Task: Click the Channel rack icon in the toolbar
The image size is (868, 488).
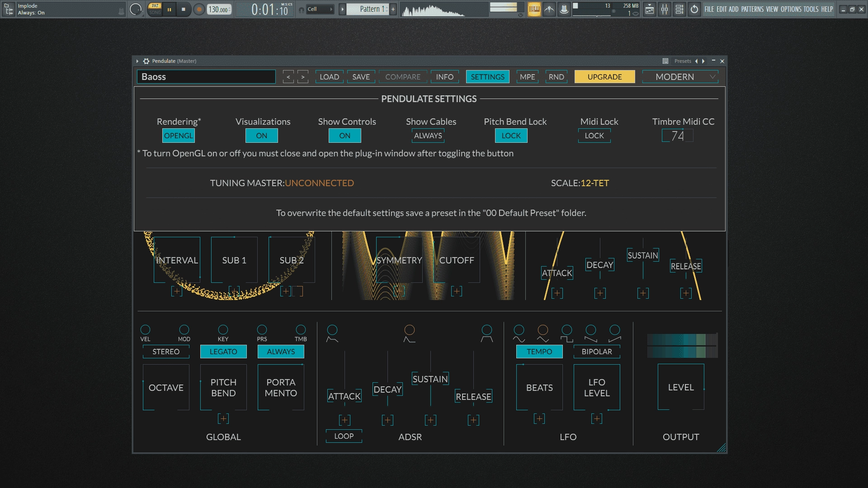Action: pos(679,9)
